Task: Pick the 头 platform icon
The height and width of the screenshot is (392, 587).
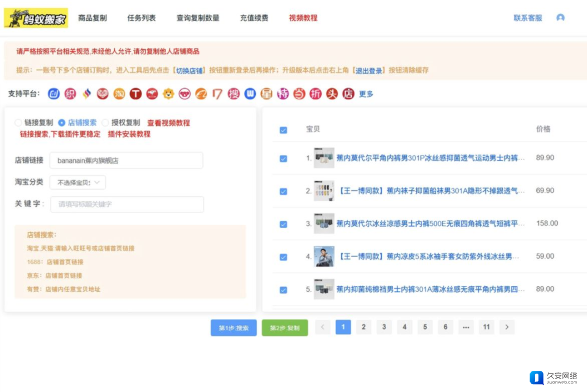Action: click(332, 94)
